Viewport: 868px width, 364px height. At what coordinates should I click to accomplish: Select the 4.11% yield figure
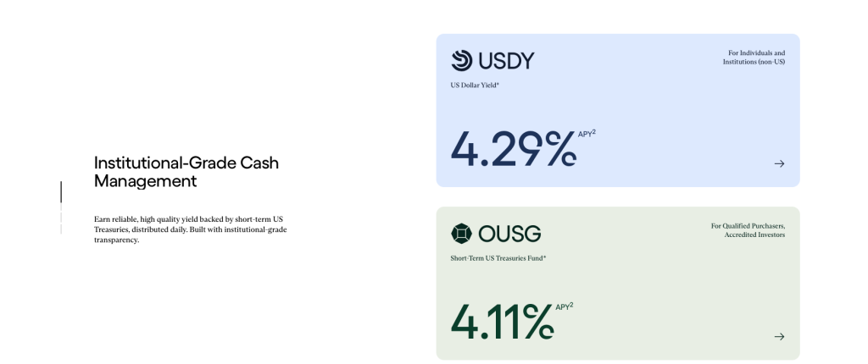[502, 321]
